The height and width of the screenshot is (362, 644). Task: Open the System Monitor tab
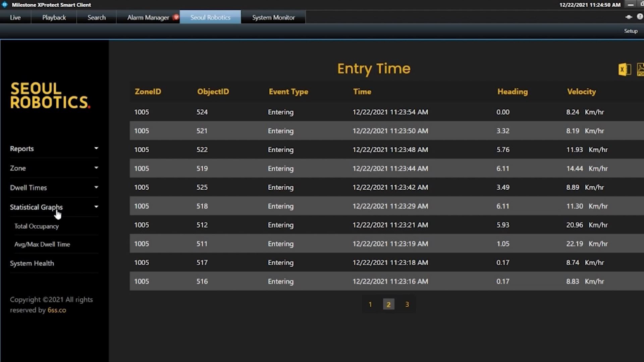click(x=273, y=17)
